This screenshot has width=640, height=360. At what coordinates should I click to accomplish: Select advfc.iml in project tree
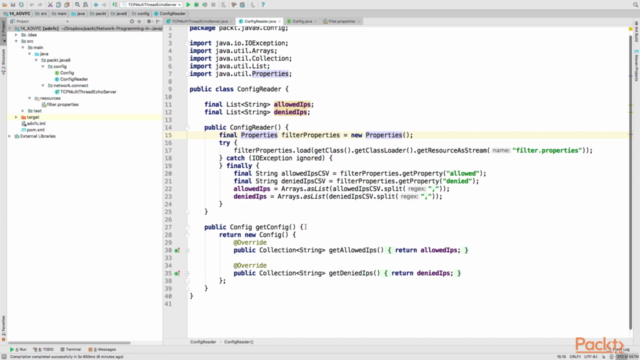33,124
